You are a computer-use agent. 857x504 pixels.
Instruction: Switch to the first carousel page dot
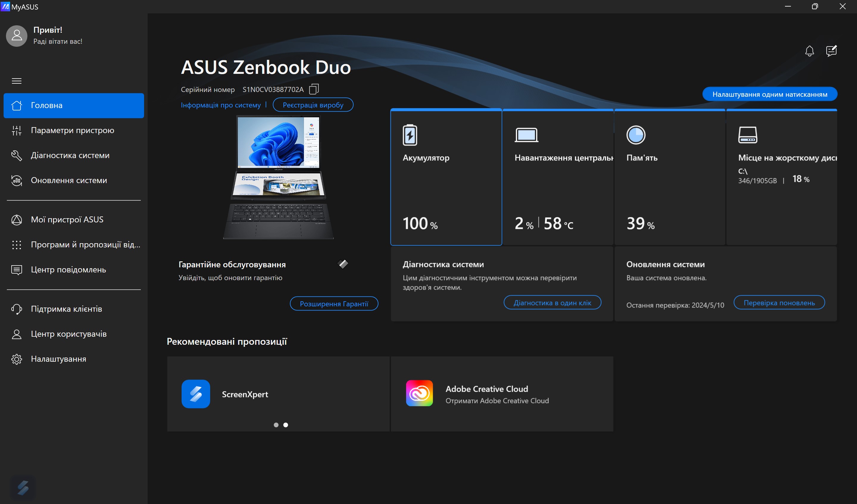[x=276, y=425]
